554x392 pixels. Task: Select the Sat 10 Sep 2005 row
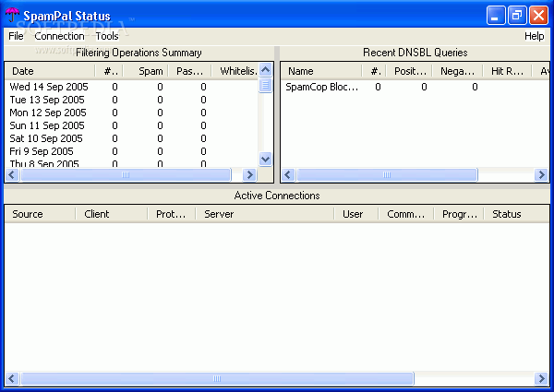pyautogui.click(x=131, y=138)
